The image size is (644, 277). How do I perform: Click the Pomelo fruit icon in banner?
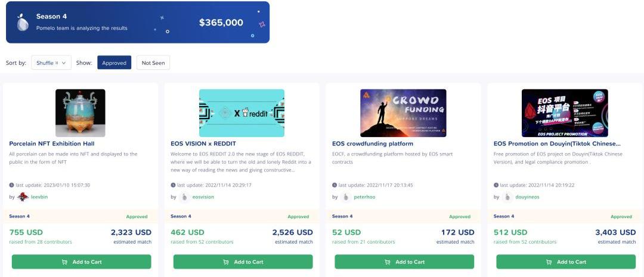click(x=23, y=22)
